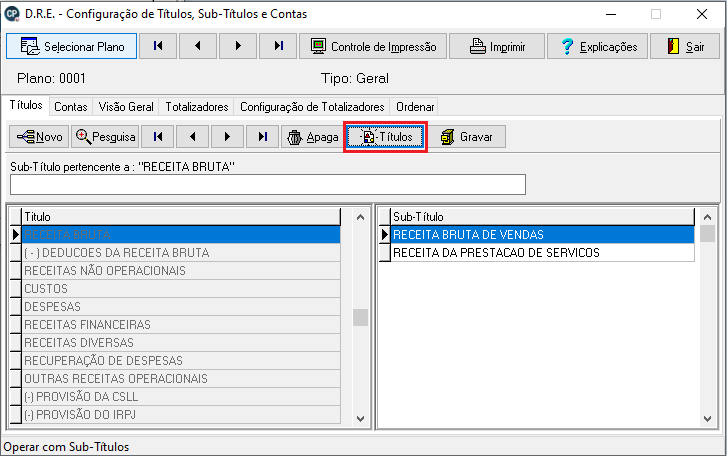Screen dimensions: 727x456
Task: Select RECEITAS FINANCEIRAS row
Action: click(181, 325)
